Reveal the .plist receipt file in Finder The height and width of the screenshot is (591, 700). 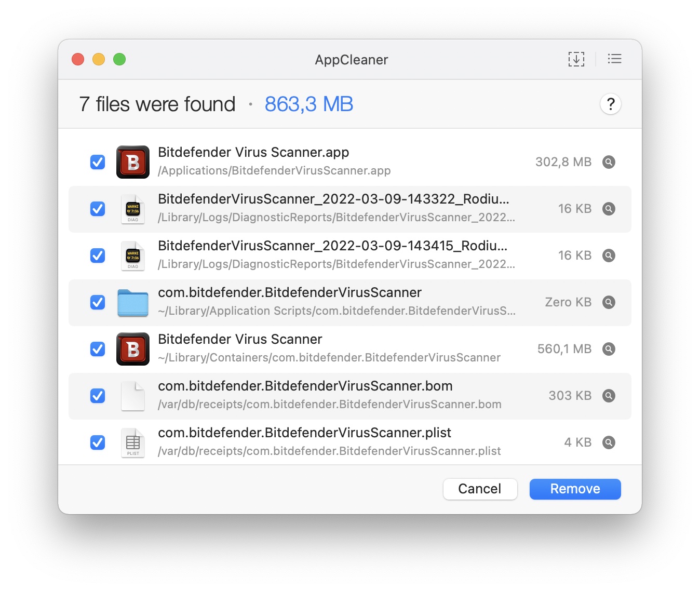[609, 442]
